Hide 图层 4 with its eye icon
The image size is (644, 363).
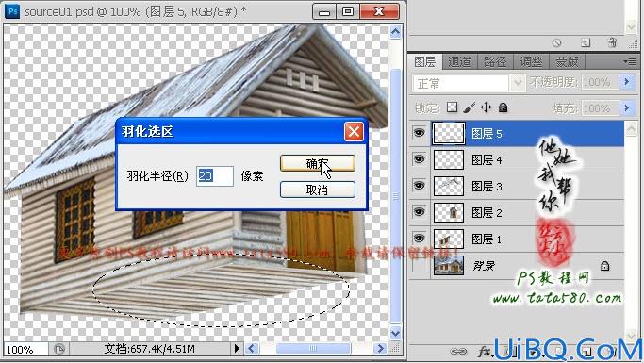pos(419,159)
